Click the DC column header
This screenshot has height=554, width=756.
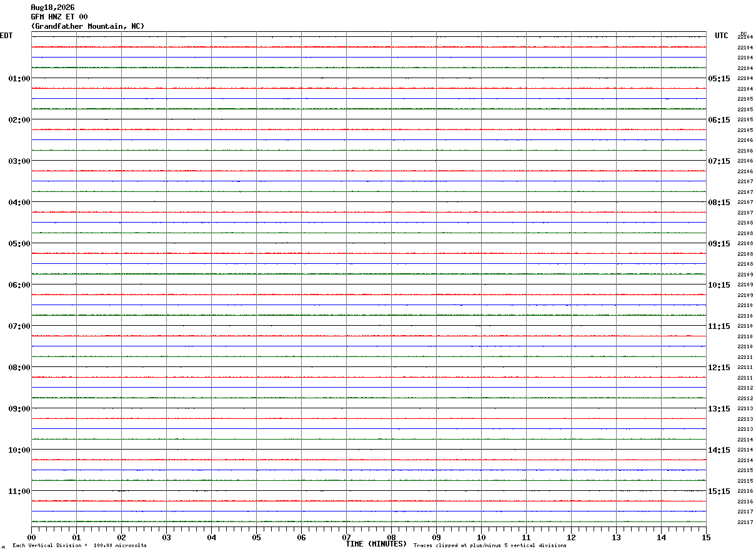point(744,34)
